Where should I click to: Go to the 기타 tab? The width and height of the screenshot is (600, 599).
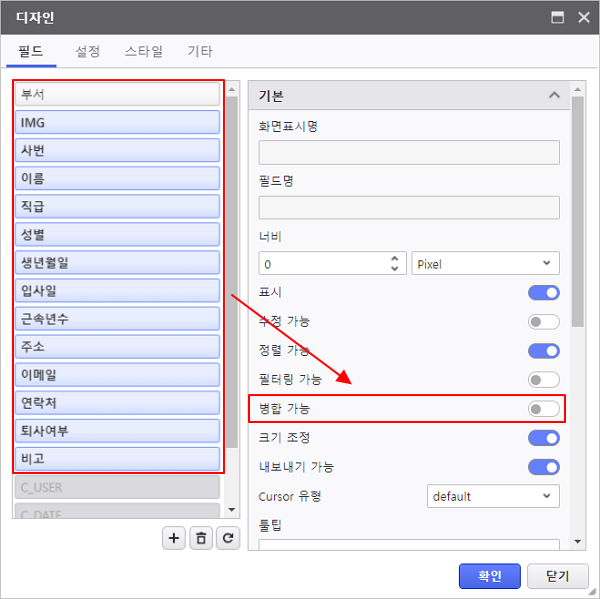point(199,51)
